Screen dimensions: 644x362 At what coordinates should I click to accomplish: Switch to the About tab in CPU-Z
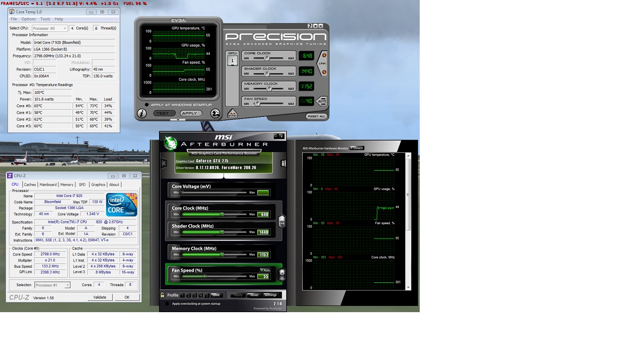click(114, 184)
